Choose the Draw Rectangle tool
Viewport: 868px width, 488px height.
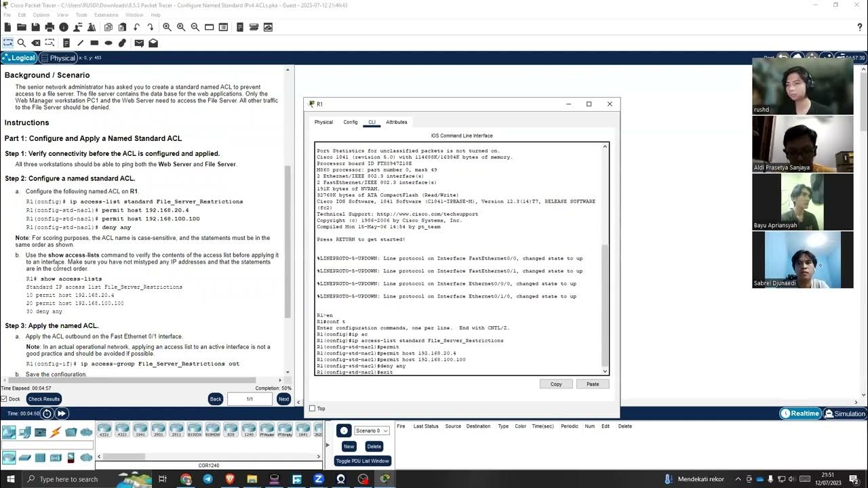94,43
